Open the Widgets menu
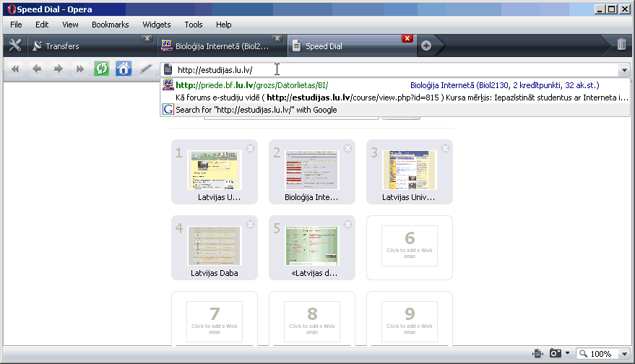Viewport: 635px width, 364px height. [156, 25]
